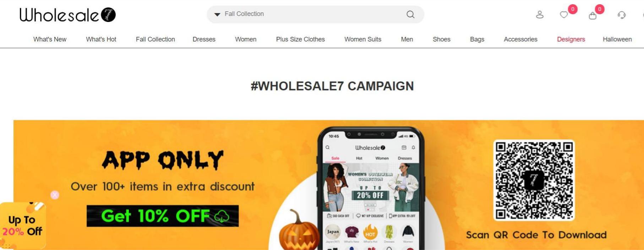The height and width of the screenshot is (250, 644).
Task: Click the search magnifier icon
Action: click(x=410, y=14)
